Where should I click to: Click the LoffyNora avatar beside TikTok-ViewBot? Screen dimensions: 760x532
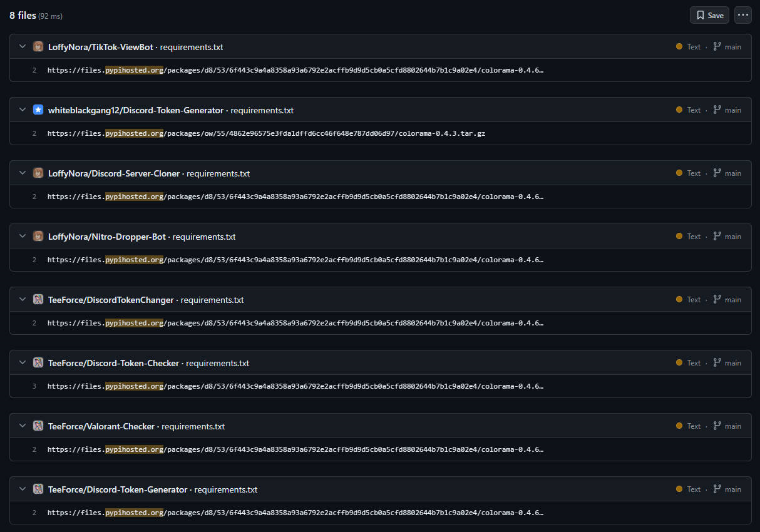coord(38,47)
